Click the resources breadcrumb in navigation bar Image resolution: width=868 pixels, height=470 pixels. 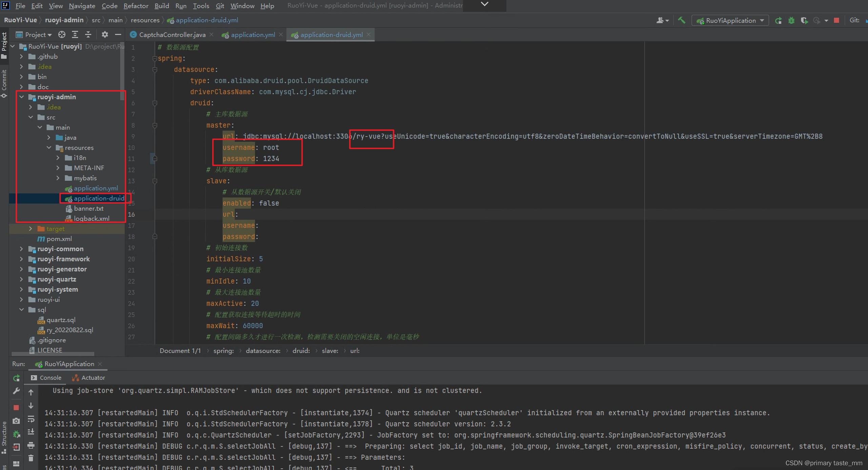coord(145,20)
